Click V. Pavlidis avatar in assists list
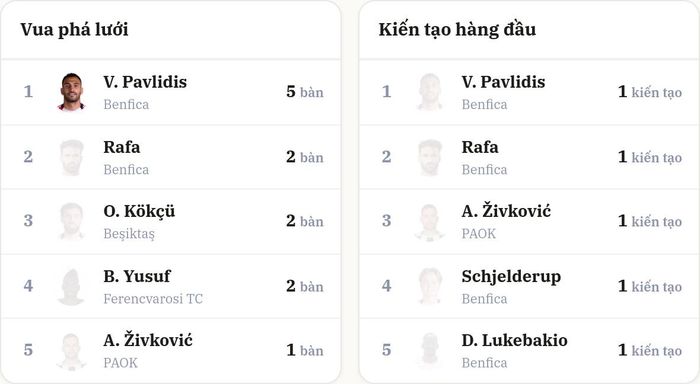The image size is (700, 384). [x=429, y=92]
